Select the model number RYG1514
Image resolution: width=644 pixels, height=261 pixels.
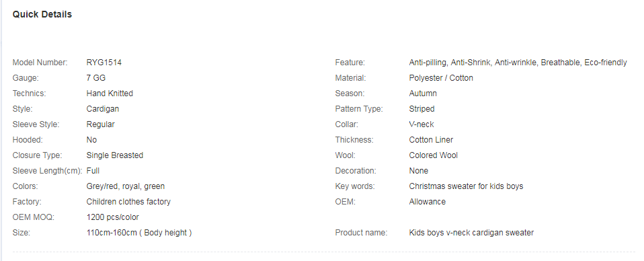tap(104, 63)
